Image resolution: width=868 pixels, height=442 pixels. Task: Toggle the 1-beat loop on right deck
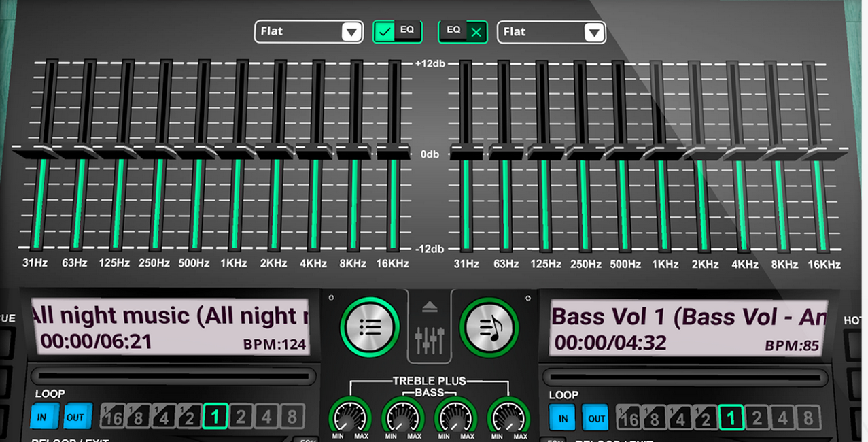point(731,417)
